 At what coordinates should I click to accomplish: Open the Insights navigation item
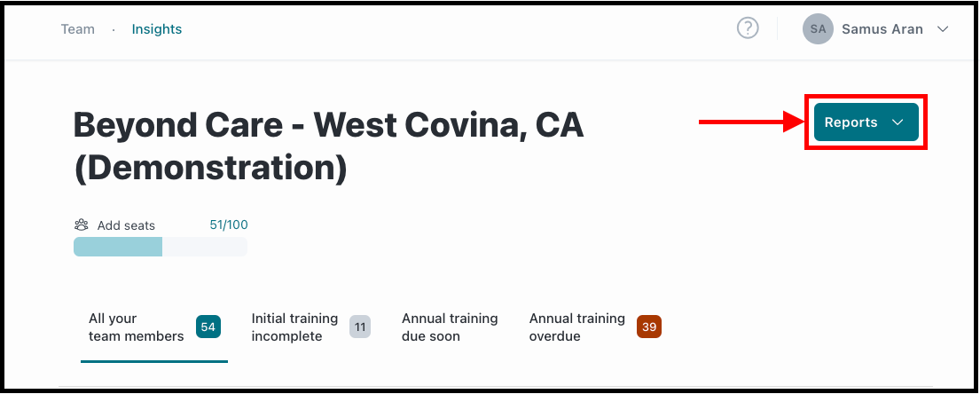point(157,28)
